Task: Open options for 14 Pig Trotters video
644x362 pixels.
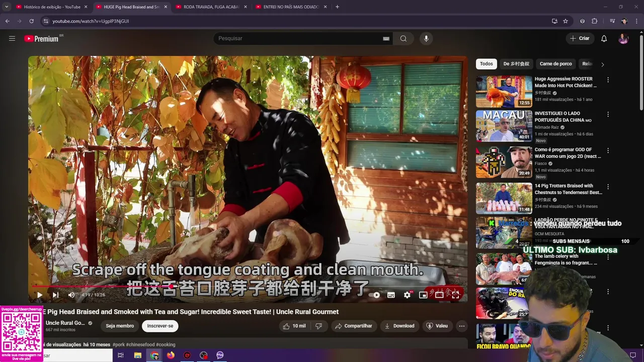Action: coord(608,187)
